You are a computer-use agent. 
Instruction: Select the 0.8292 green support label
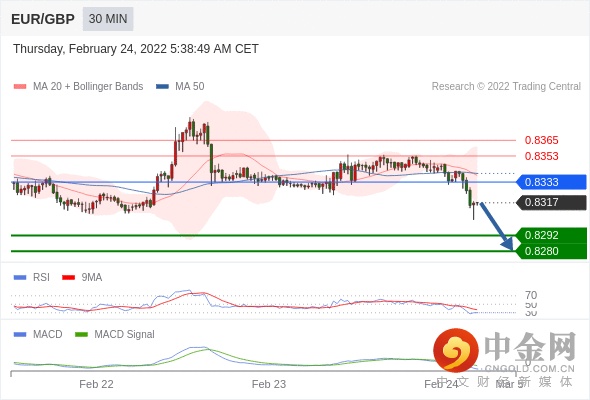click(551, 235)
